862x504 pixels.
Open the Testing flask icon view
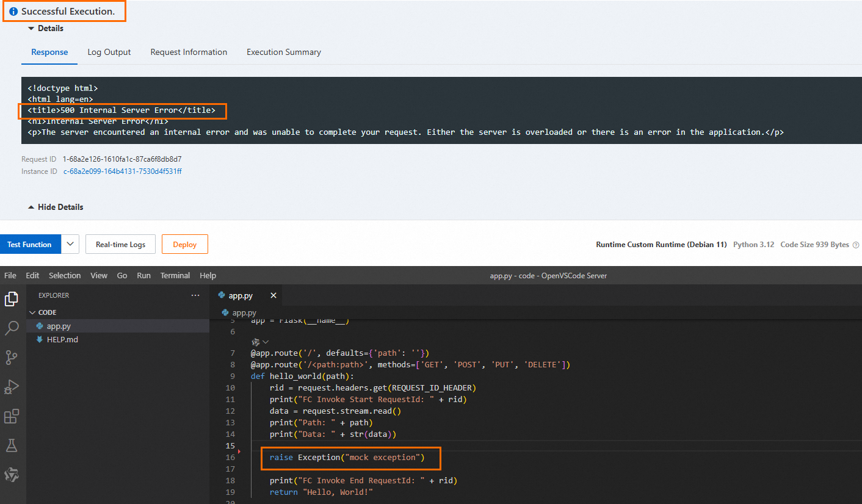(12, 445)
